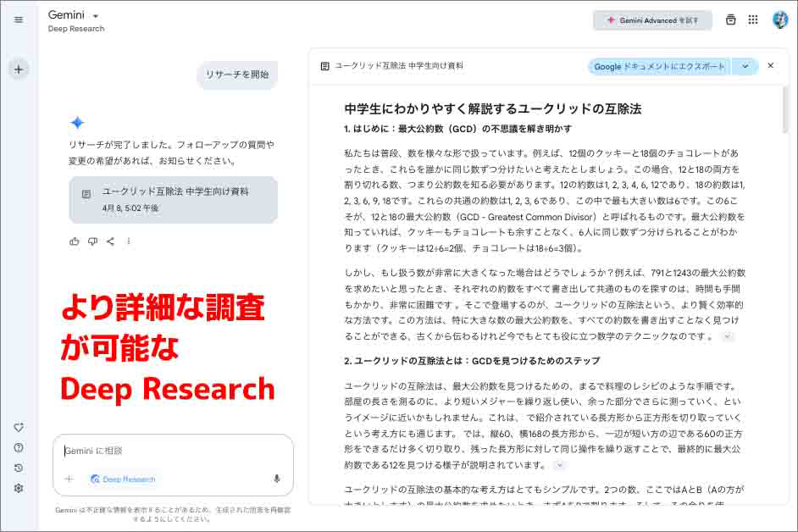The height and width of the screenshot is (532, 798).
Task: Click the Gemini Advanced trial button
Action: click(652, 20)
